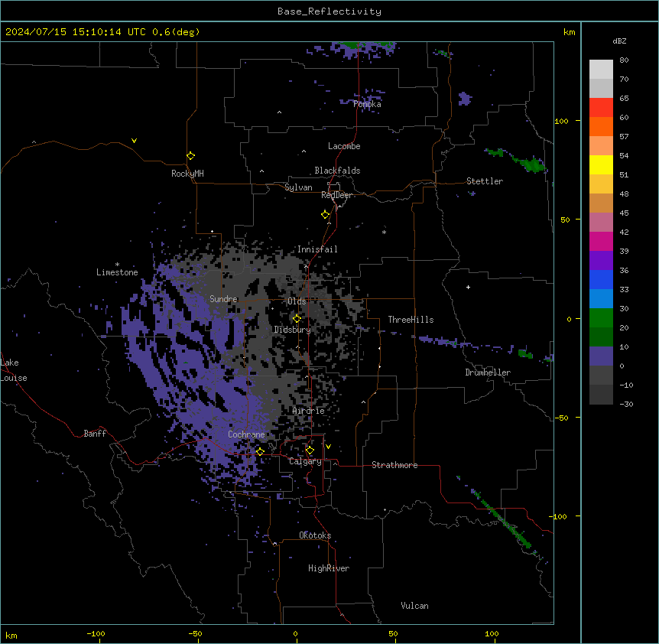Click the yellow V marker northeast of Calgary
This screenshot has width=659, height=644.
(x=328, y=447)
